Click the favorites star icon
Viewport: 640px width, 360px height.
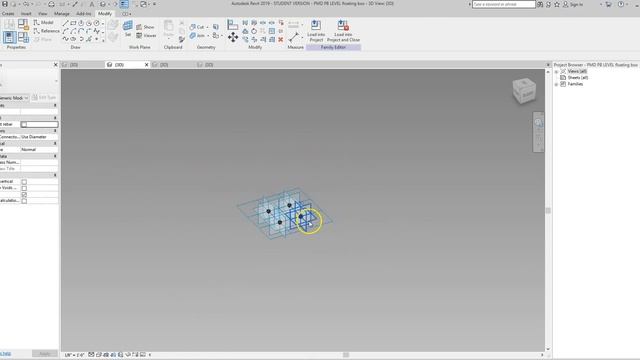[x=556, y=4]
